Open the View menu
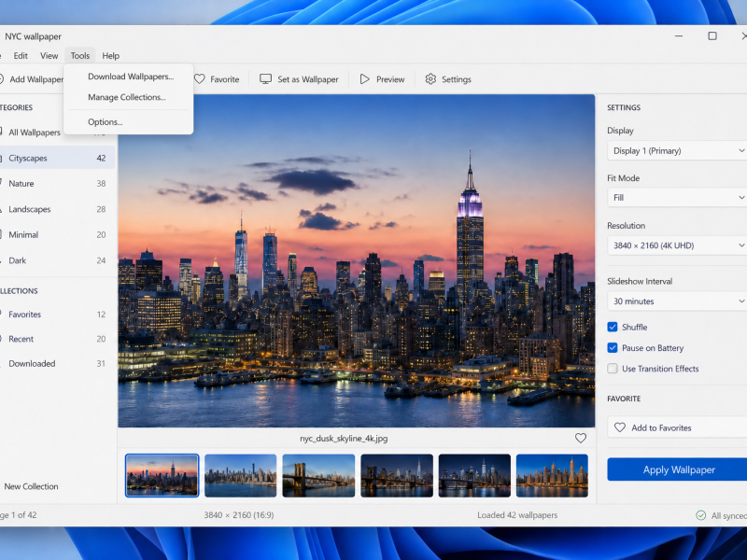747x560 pixels. 49,56
